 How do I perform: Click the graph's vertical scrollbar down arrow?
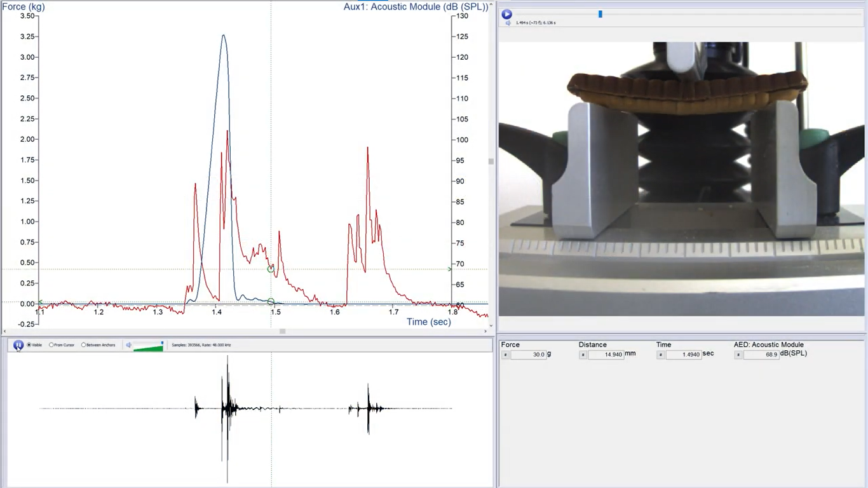491,325
